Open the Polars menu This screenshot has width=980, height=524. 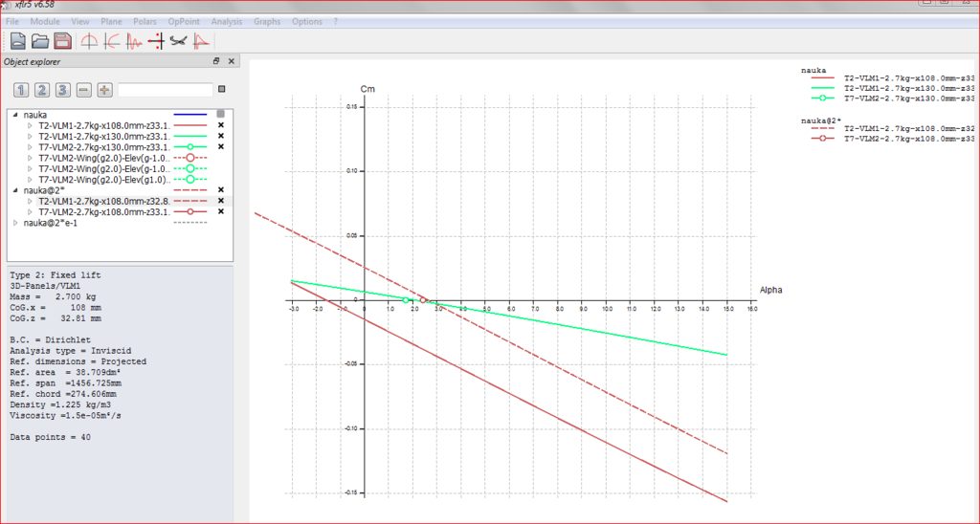[145, 21]
